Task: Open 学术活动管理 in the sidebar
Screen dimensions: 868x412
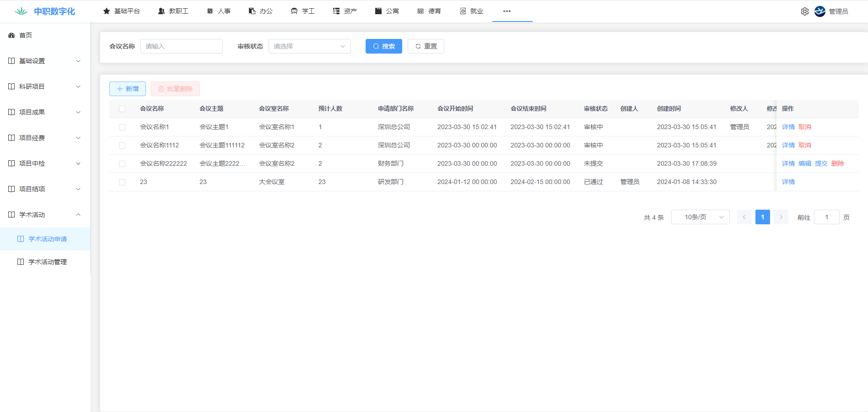Action: 48,262
